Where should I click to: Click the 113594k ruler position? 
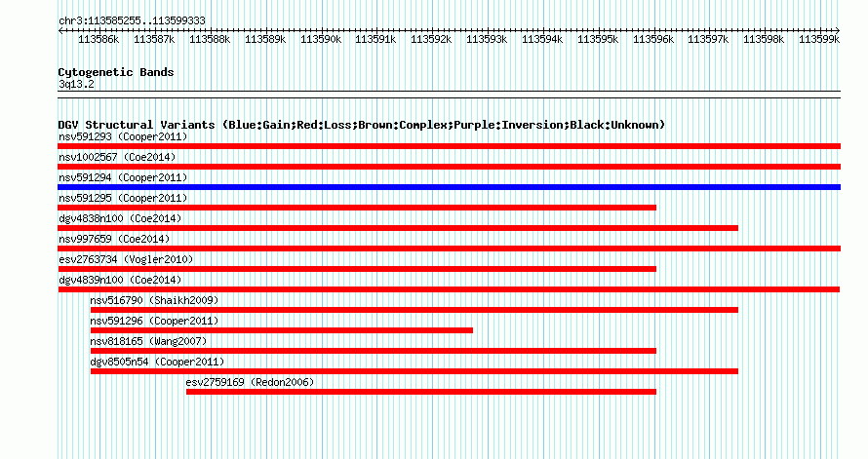point(542,39)
